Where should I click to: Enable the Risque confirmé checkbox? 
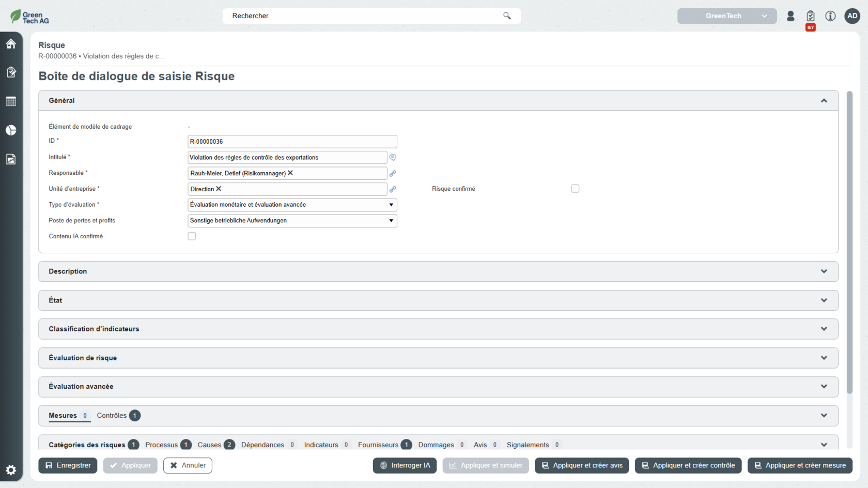tap(575, 189)
